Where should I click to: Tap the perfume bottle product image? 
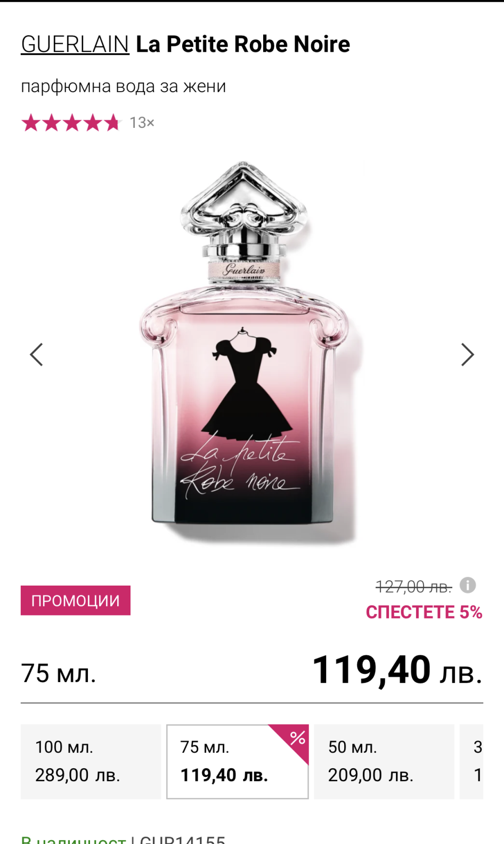point(245,352)
